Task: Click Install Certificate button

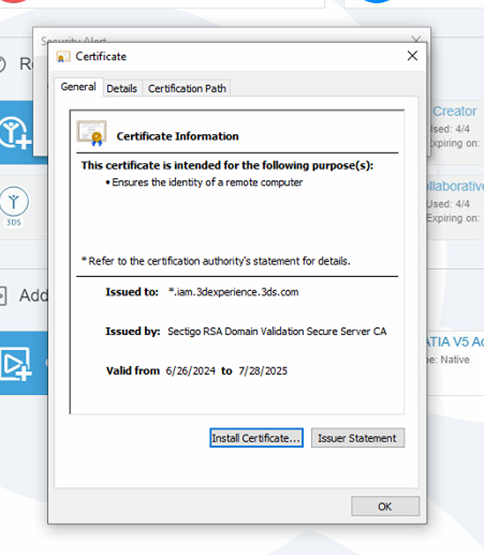Action: [x=256, y=438]
